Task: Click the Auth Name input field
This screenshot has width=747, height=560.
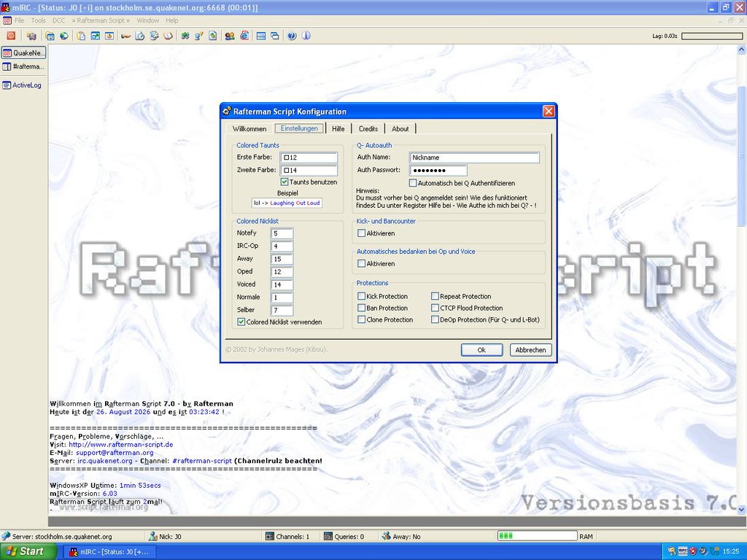Action: (x=474, y=157)
